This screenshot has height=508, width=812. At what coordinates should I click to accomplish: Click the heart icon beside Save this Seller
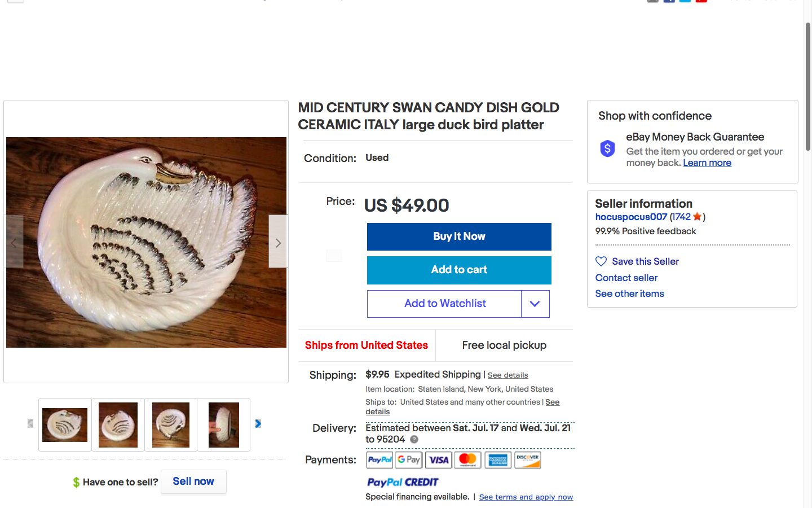[x=601, y=261]
